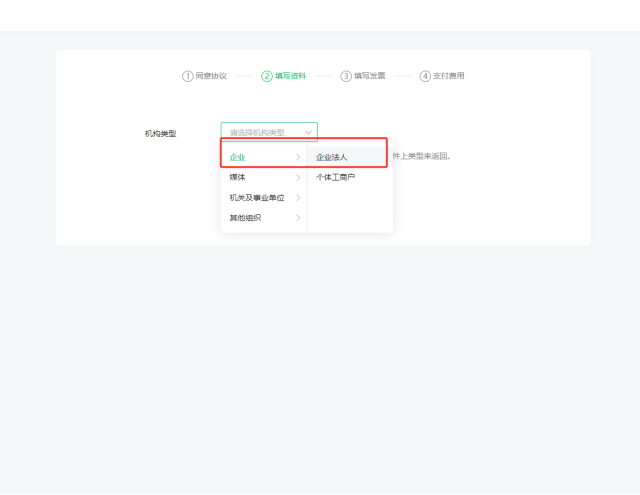The width and height of the screenshot is (640, 495).
Task: Expand the 企业 submenu arrow
Action: (298, 157)
